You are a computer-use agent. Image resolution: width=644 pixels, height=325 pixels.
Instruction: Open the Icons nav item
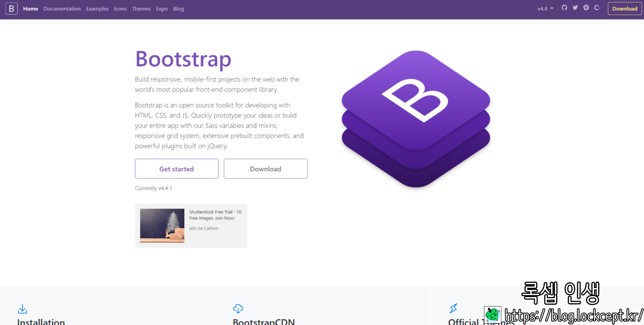pyautogui.click(x=120, y=9)
